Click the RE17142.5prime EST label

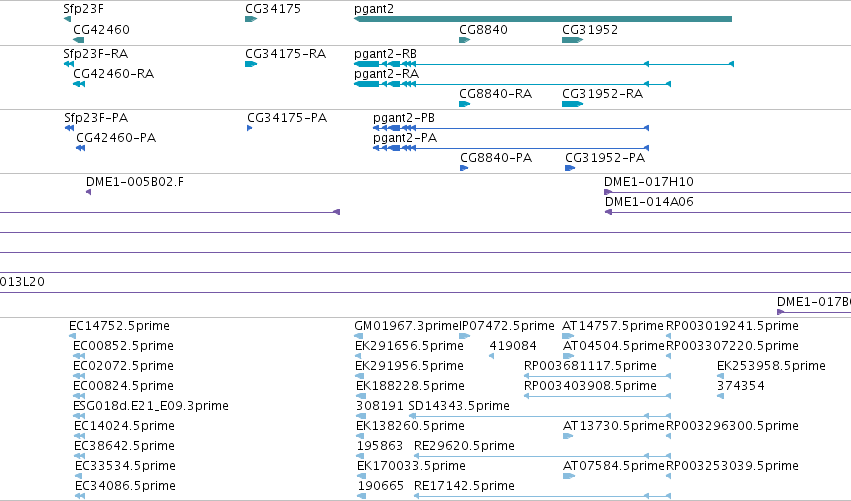464,485
